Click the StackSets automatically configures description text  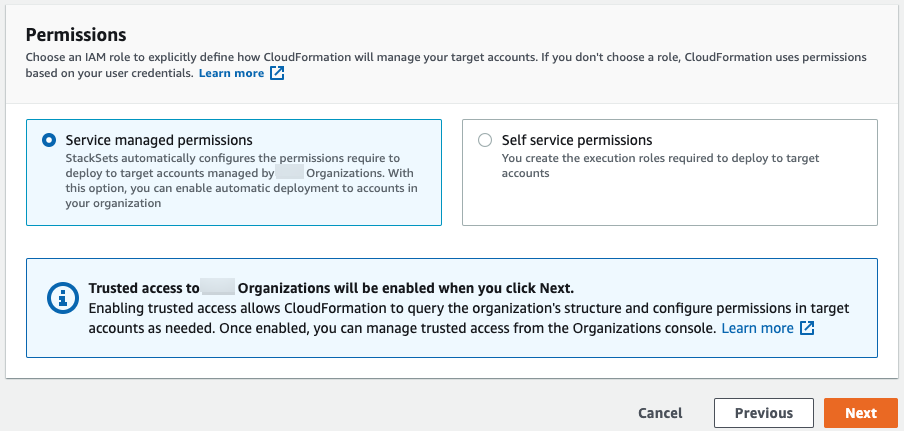tap(232, 158)
